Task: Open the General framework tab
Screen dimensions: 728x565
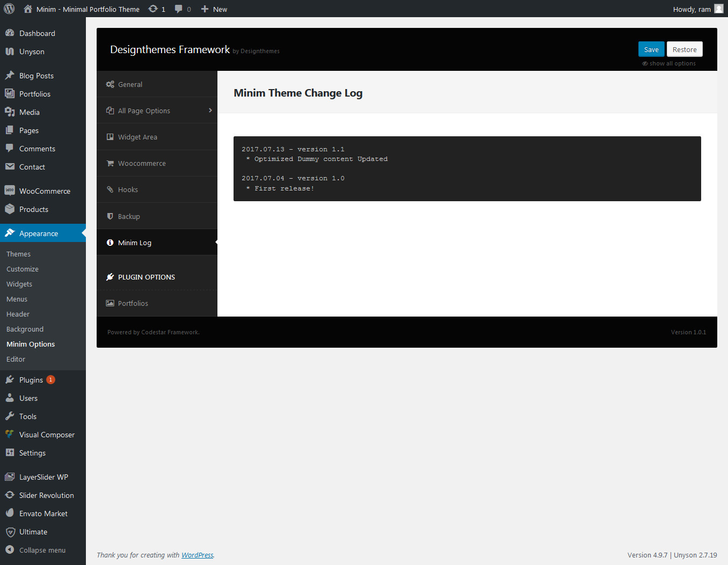Action: (157, 84)
